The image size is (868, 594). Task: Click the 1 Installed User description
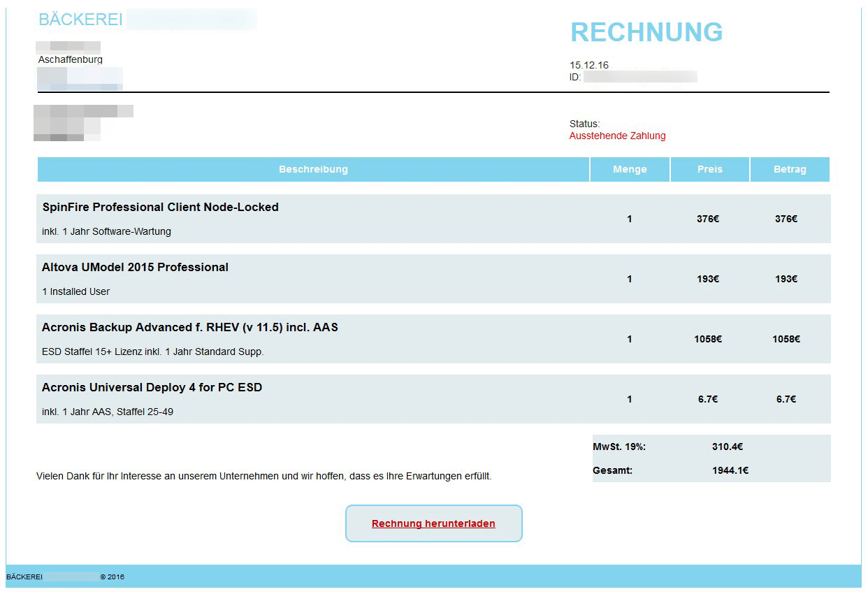75,291
